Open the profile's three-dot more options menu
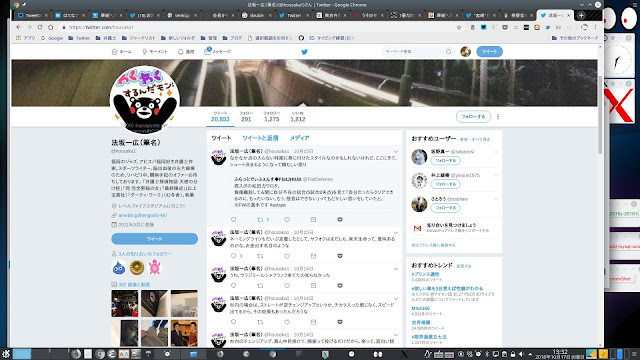Image resolution: width=640 pixels, height=360 pixels. click(x=498, y=117)
